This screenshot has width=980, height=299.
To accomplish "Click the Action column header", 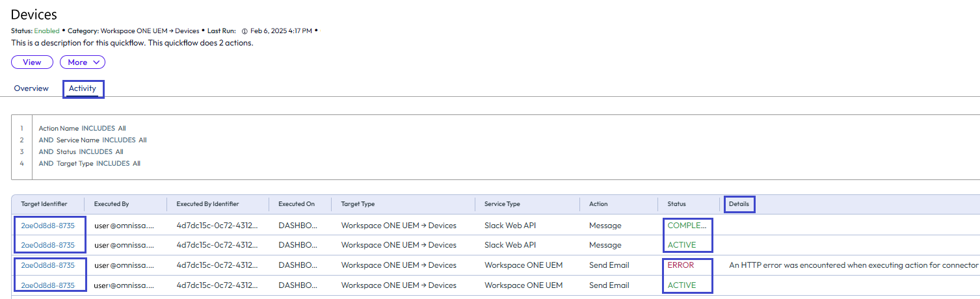I will pos(598,204).
